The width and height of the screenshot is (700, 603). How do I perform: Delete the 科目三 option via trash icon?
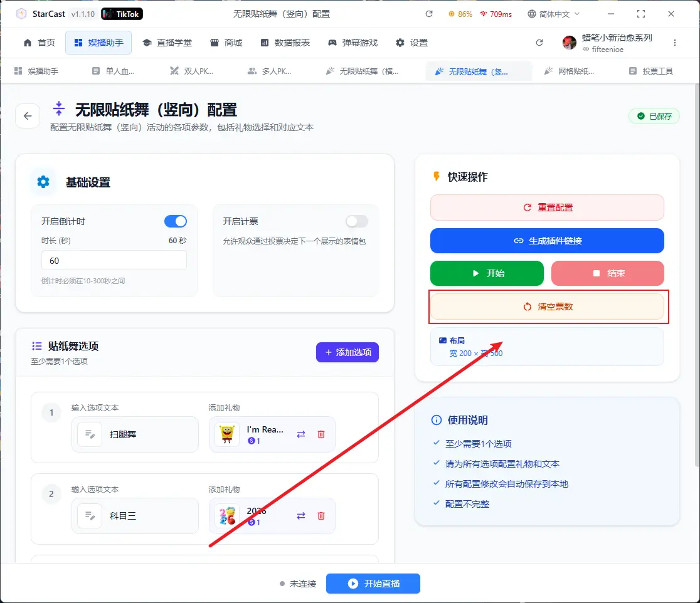tap(321, 516)
